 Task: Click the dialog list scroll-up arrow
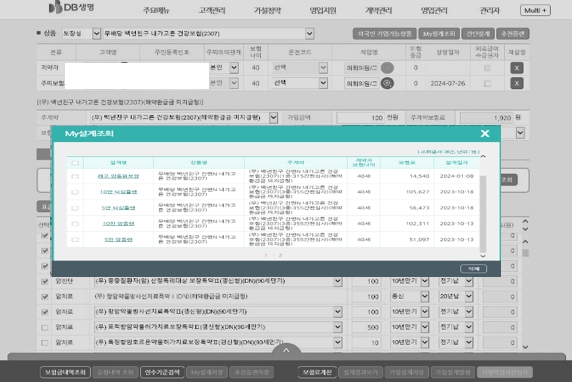[483, 156]
